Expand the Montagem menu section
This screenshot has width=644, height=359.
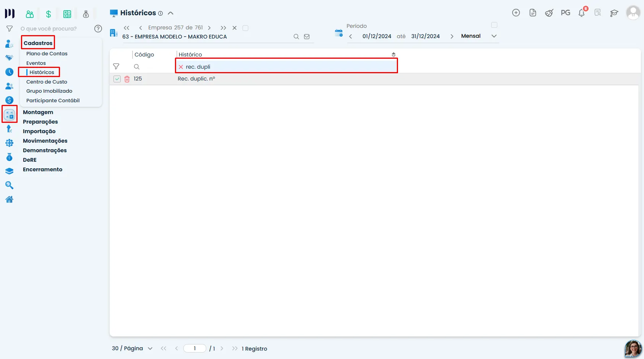[x=38, y=112]
